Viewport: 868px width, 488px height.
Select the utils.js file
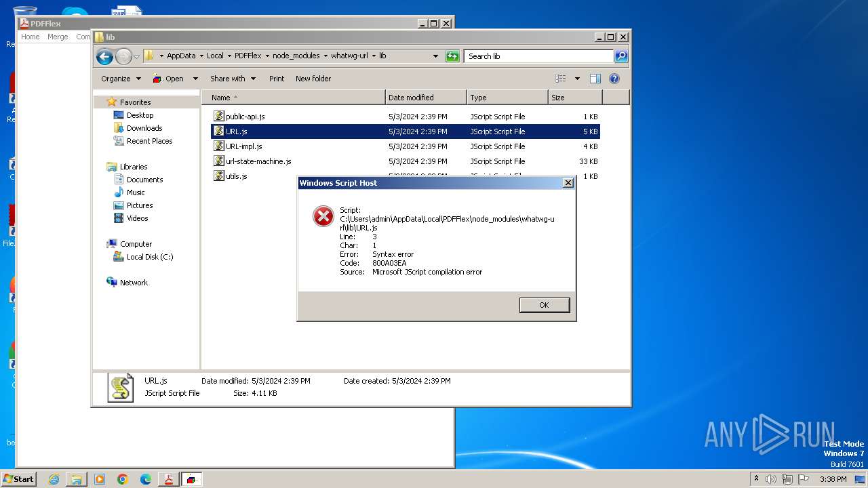tap(236, 176)
